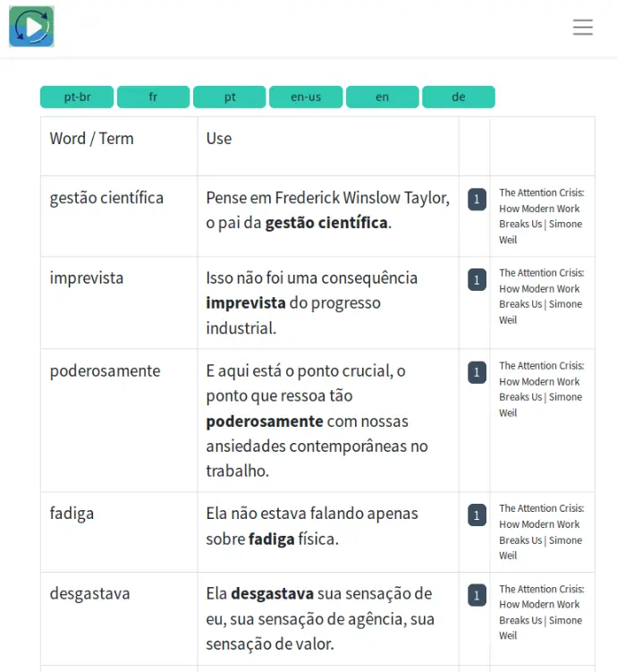Open Attention Crisis link beside imprevista
Image resolution: width=617 pixels, height=672 pixels.
pyautogui.click(x=541, y=296)
